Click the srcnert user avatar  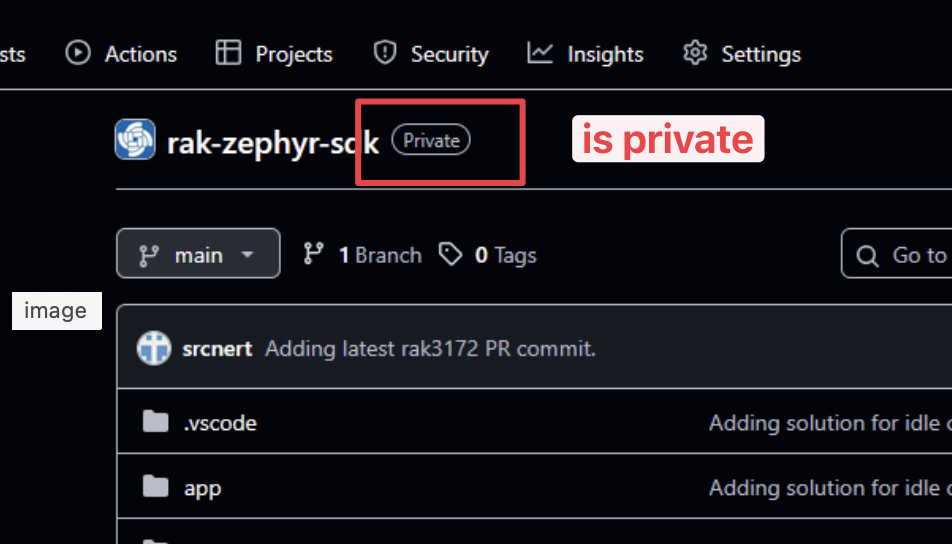154,348
